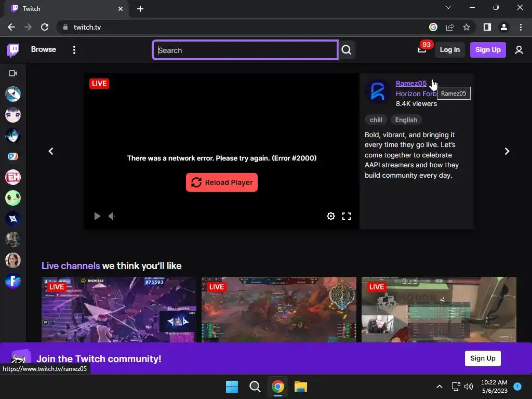Open the Horizon Forbidden West game link
The image size is (532, 399).
(416, 94)
